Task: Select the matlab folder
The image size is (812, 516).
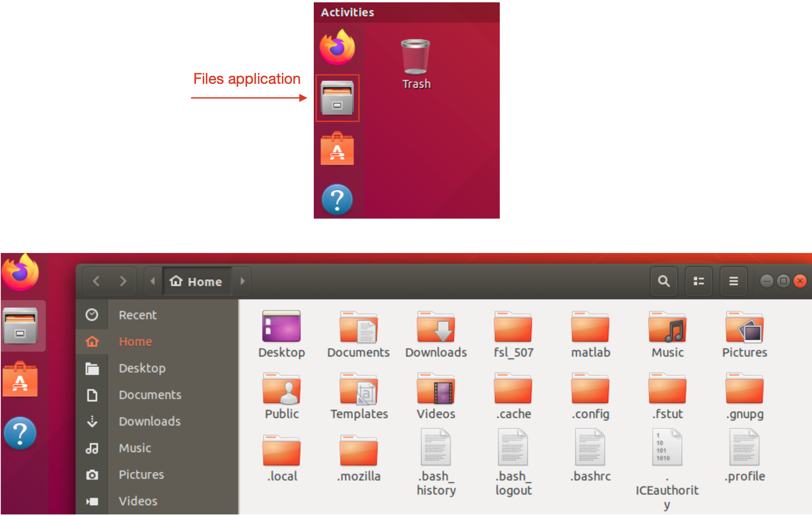Action: (590, 328)
